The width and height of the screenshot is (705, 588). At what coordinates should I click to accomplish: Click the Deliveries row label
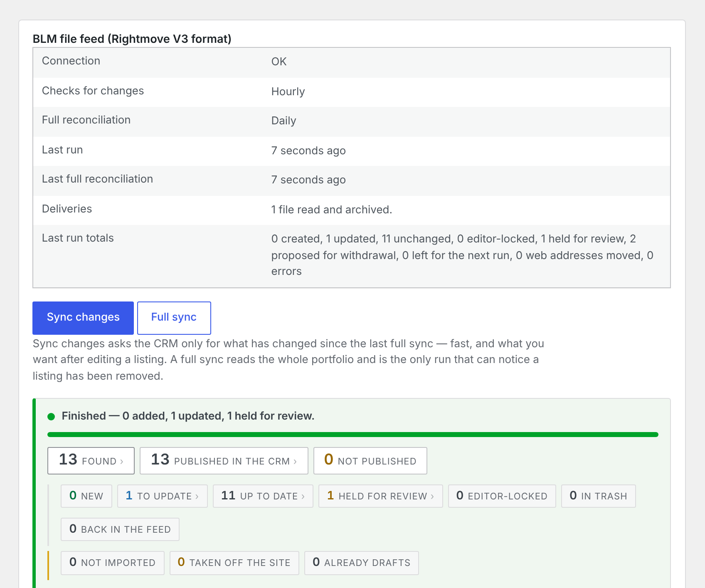67,209
